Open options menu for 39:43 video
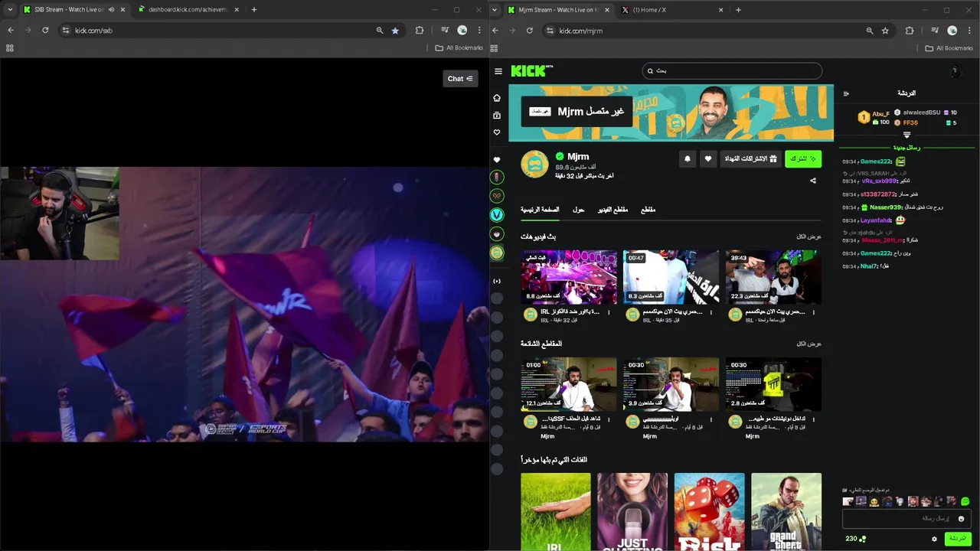 [813, 312]
